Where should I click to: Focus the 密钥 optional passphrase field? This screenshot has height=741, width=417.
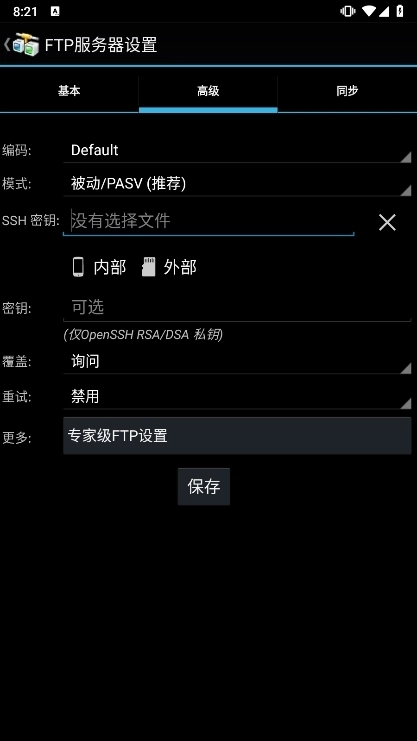pos(237,308)
